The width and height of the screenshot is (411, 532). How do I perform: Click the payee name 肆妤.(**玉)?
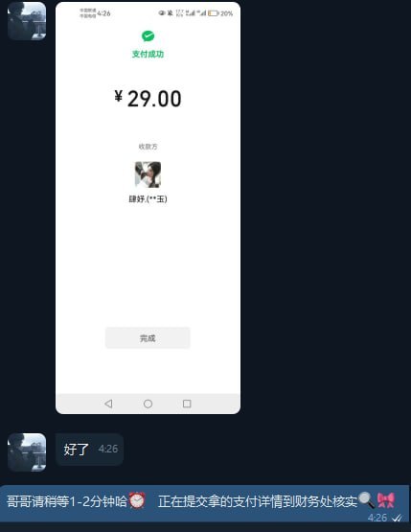[148, 198]
